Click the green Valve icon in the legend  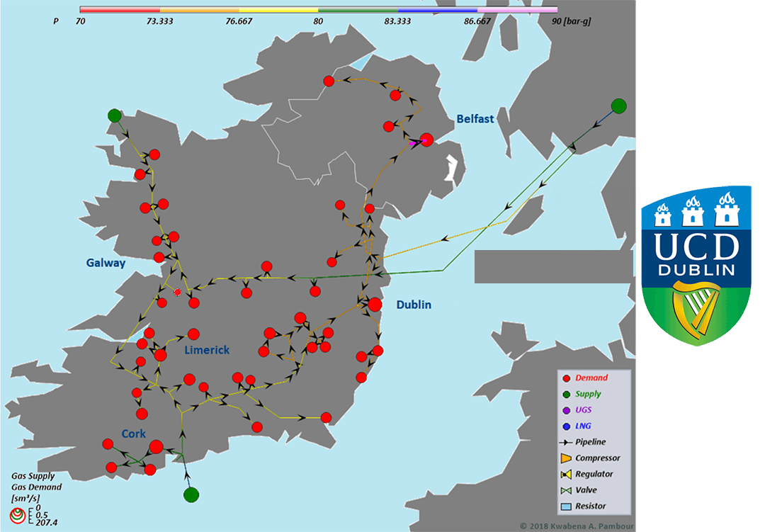tap(567, 489)
